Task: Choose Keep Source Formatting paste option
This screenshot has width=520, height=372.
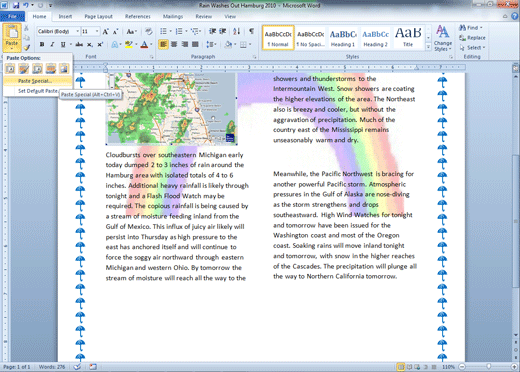Action: (x=10, y=69)
